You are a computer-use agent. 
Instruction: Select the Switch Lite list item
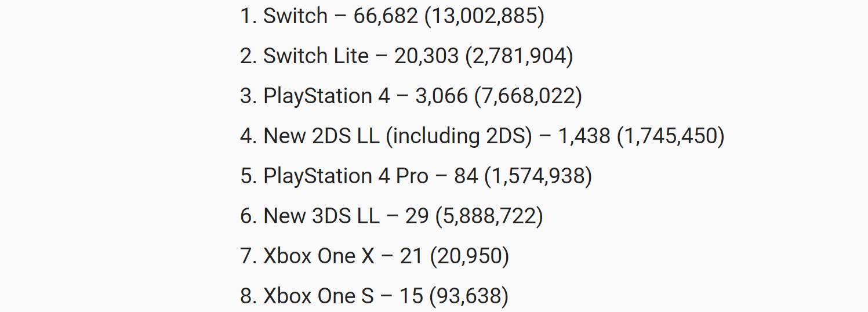tap(406, 56)
